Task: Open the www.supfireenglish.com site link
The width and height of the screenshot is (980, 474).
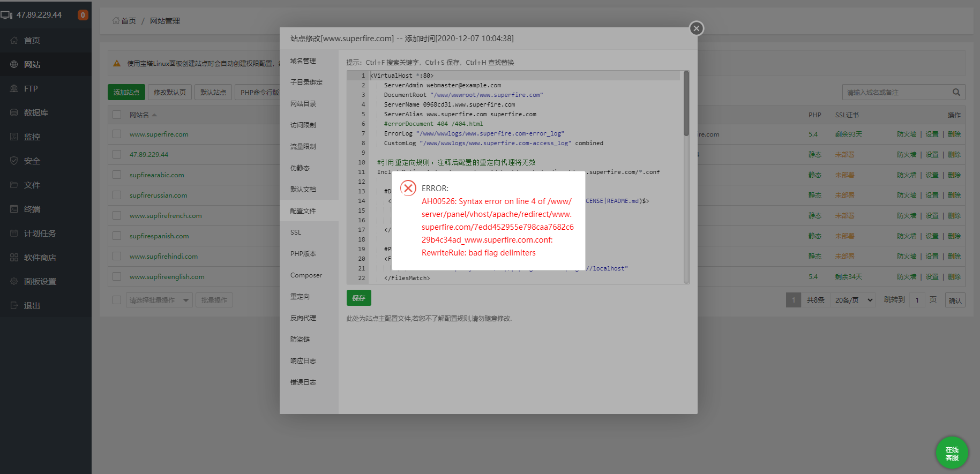Action: click(167, 277)
